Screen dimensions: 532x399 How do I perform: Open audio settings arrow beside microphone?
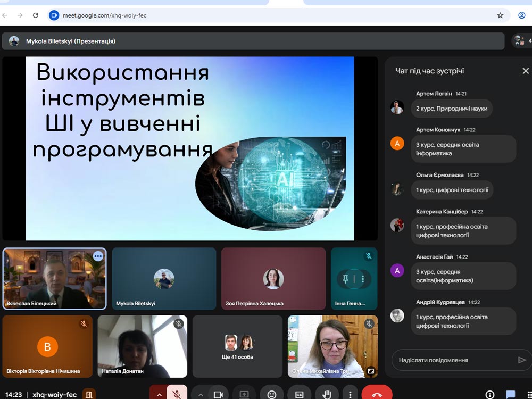coord(159,394)
